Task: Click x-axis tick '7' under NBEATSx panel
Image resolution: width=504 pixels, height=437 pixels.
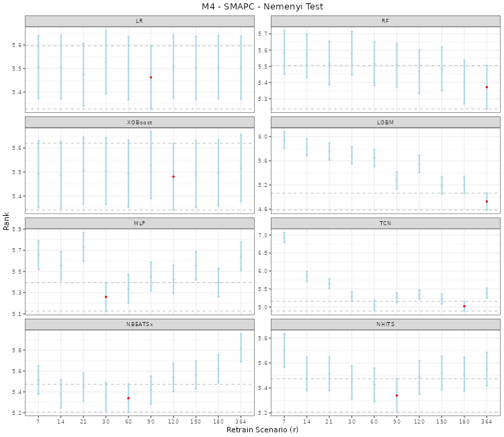Action: pos(38,422)
